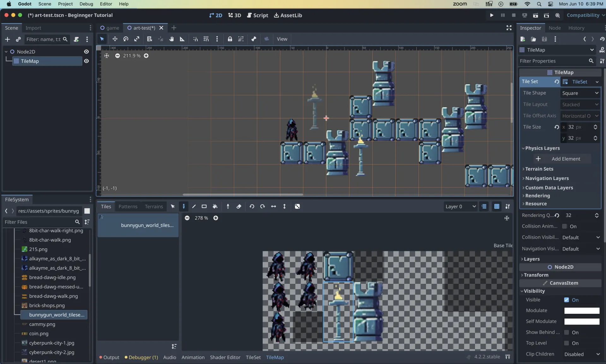
Task: Select the TileMap bucket fill tool
Action: click(215, 206)
